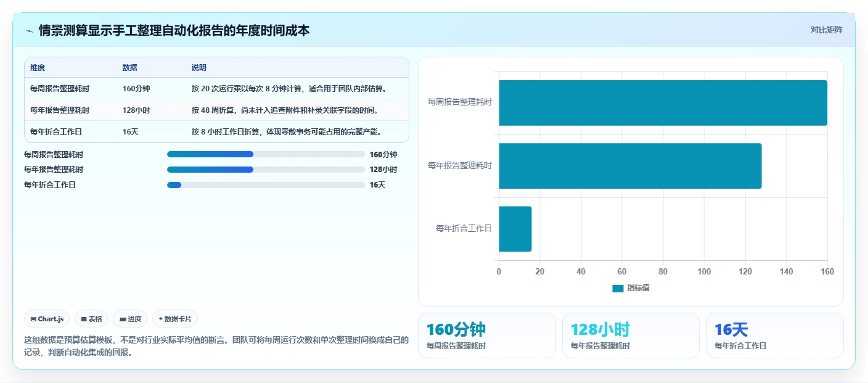Click 128小时 value beside progress bar
Screen dimensions: 868x383
pyautogui.click(x=383, y=169)
